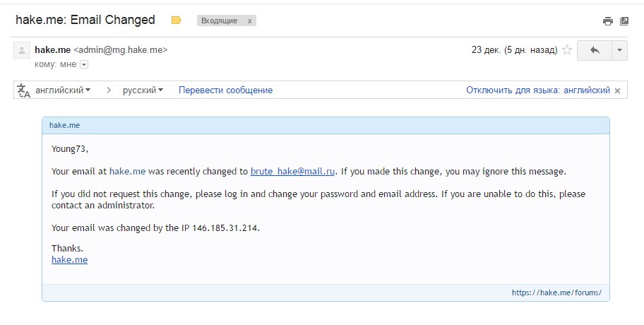
Task: Expand recipient details arrow near кому: мне
Action: (x=84, y=64)
